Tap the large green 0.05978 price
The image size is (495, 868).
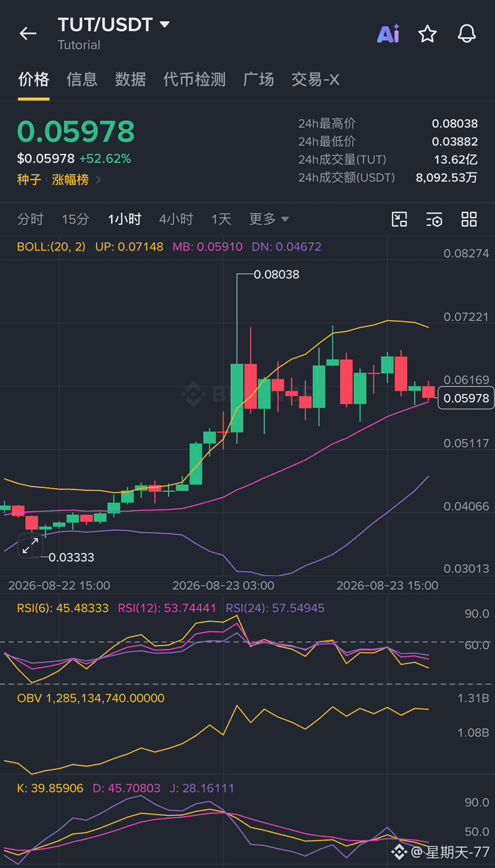76,132
